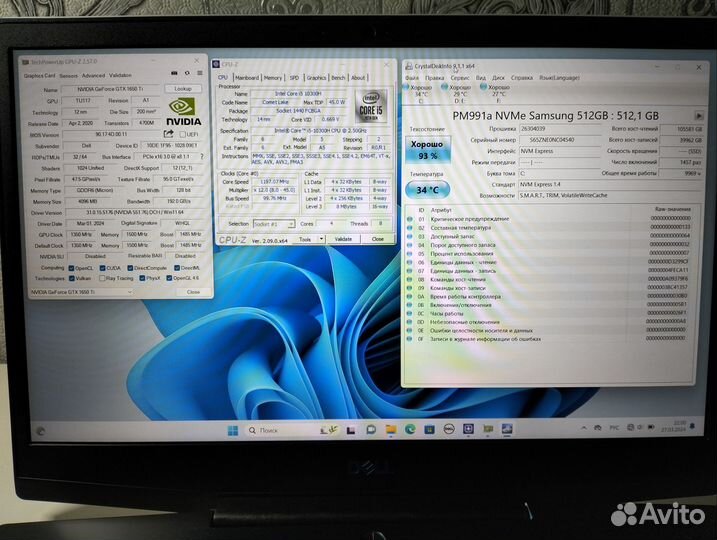Open the Dell app on the taskbar

coord(449,429)
